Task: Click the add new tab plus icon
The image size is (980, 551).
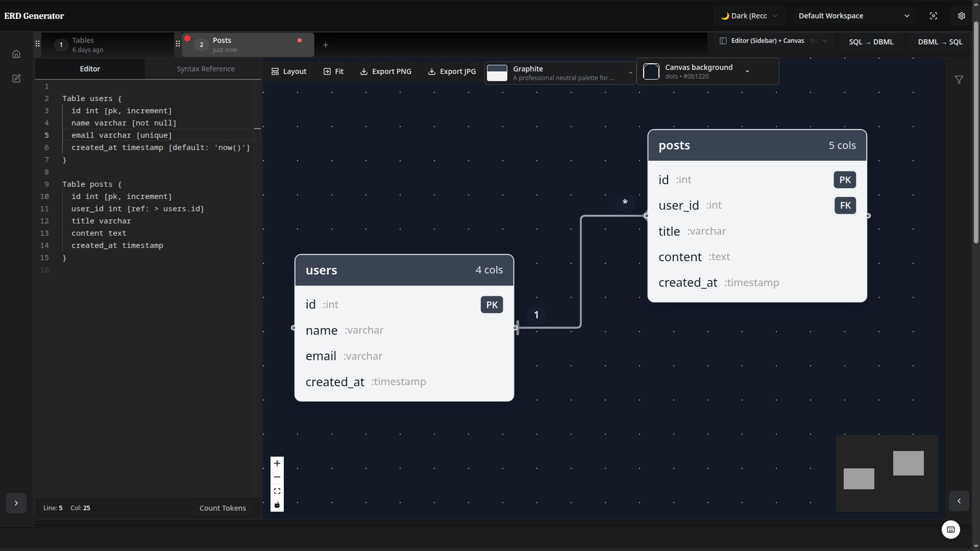Action: click(x=326, y=45)
